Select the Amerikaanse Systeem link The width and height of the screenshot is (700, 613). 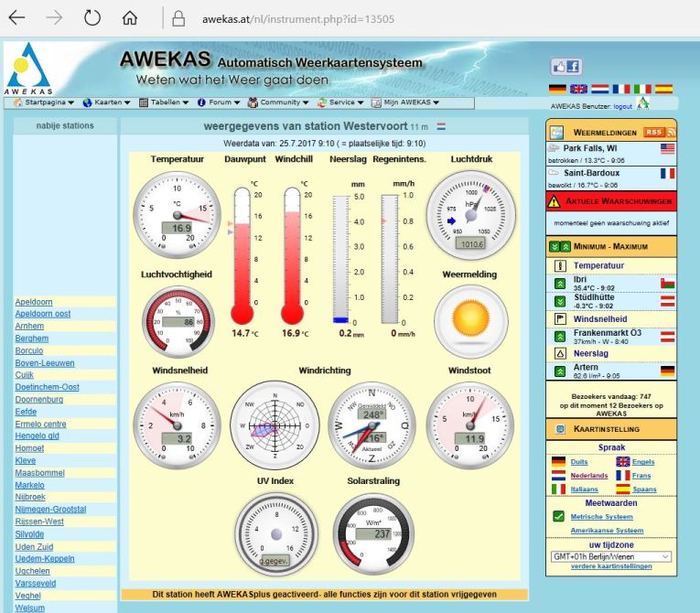click(x=607, y=531)
